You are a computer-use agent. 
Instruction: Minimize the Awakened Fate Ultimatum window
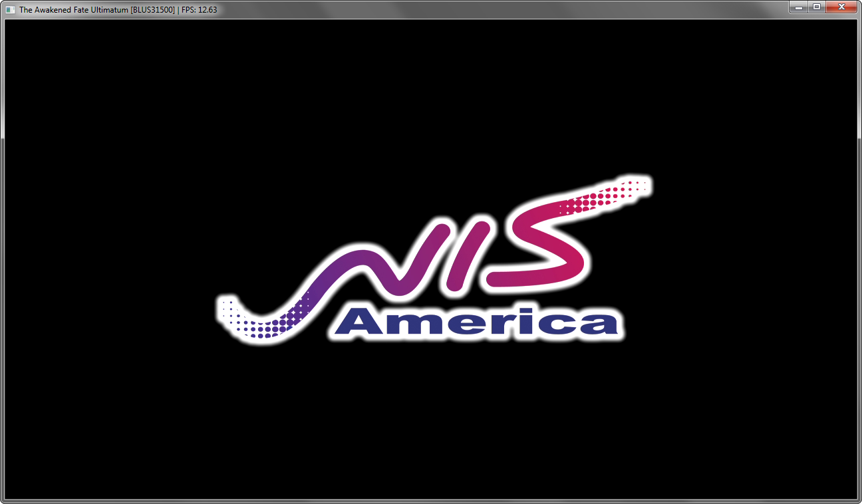(x=798, y=7)
